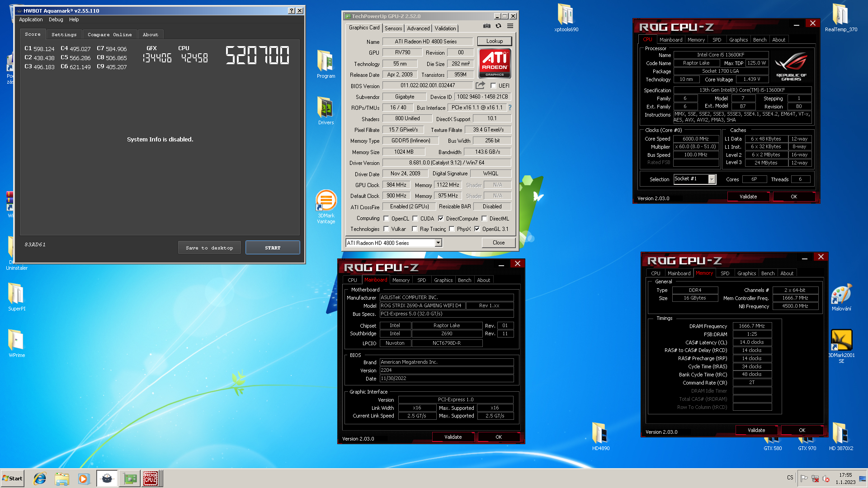
Task: Open Bench tab in top CPU-Z window
Action: pyautogui.click(x=759, y=40)
